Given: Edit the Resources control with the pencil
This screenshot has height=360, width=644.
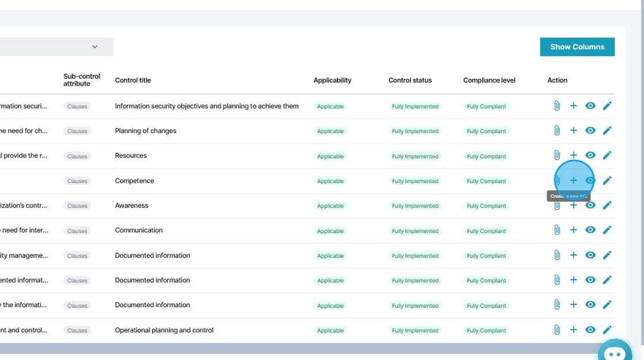Looking at the screenshot, I should coord(607,155).
